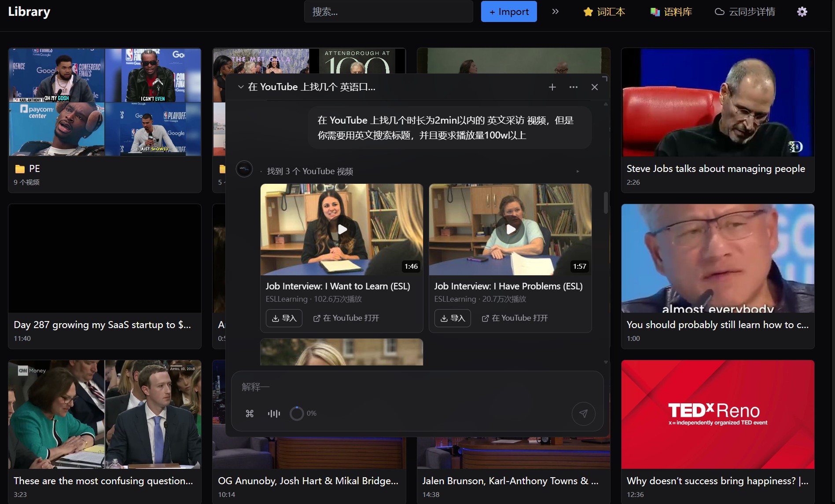Open the command shortcut icon in chat

click(x=250, y=413)
